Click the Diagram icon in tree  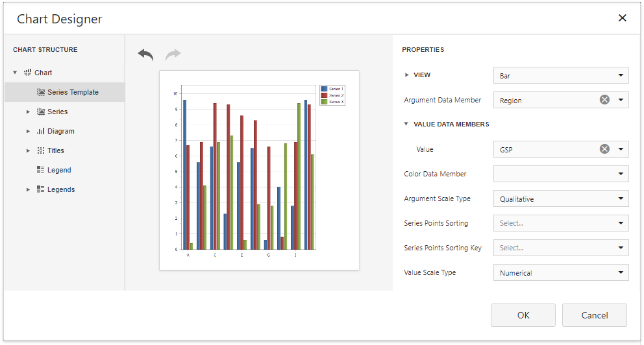click(x=41, y=131)
